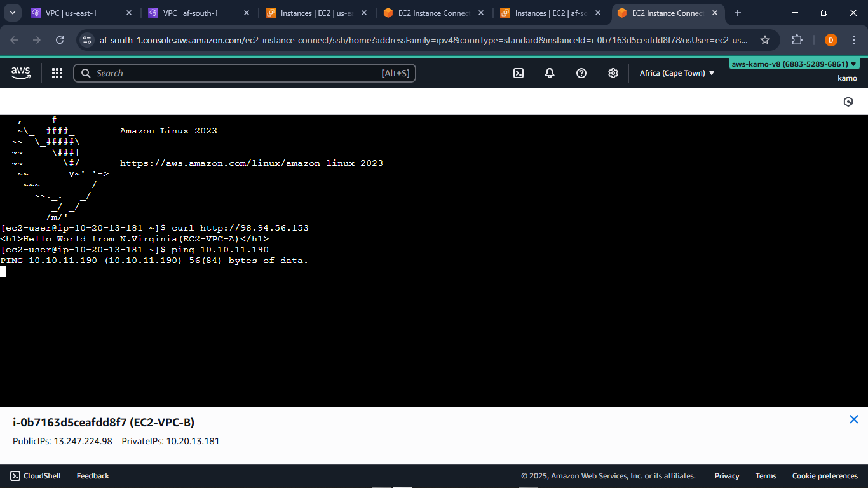Open the notifications bell

click(x=549, y=73)
